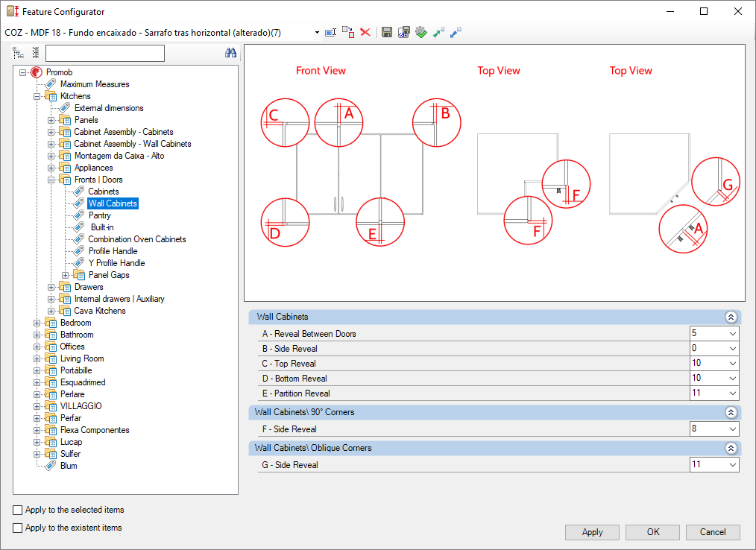Click the save-as icon in the toolbar
This screenshot has width=756, height=550.
[x=404, y=32]
